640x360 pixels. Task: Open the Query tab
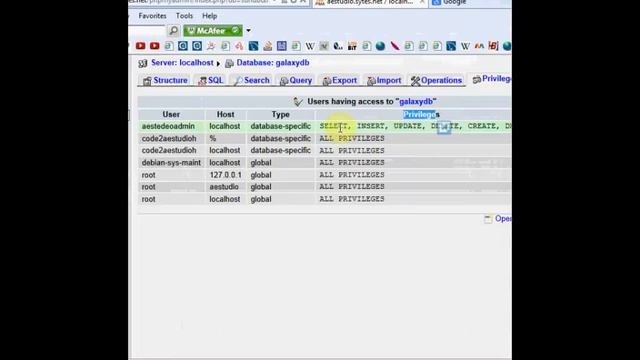(296, 80)
